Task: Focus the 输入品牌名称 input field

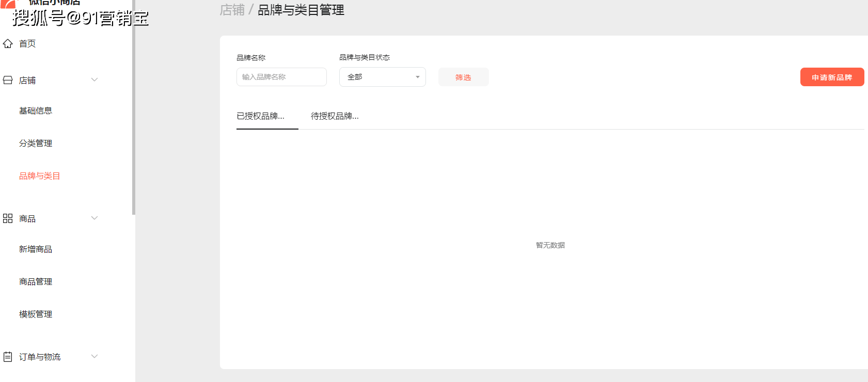Action: point(281,77)
